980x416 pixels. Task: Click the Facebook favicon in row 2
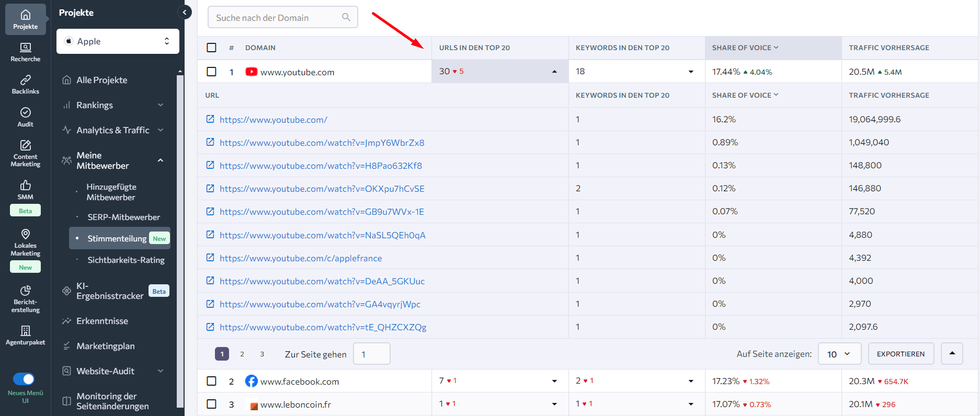pos(252,381)
